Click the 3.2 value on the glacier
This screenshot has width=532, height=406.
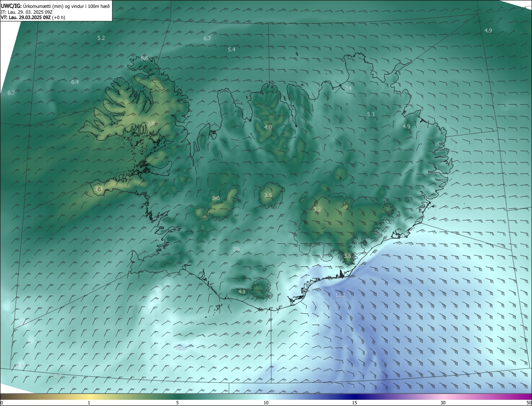[x=317, y=209]
